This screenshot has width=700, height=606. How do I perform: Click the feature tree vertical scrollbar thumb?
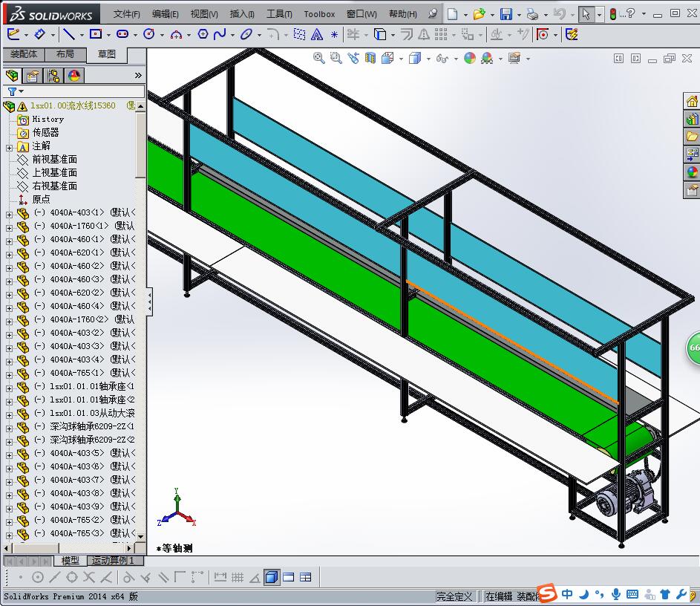click(x=140, y=146)
